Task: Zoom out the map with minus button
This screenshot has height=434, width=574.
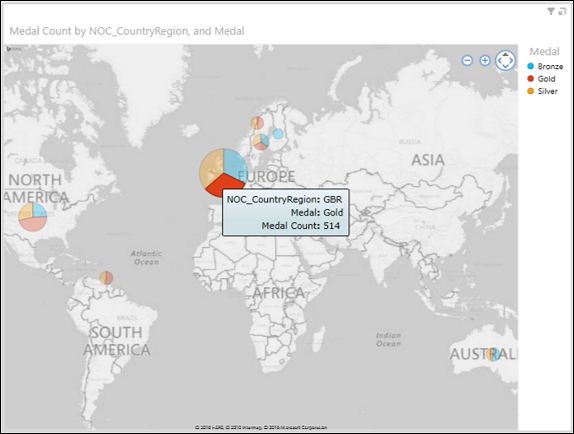Action: tap(467, 60)
